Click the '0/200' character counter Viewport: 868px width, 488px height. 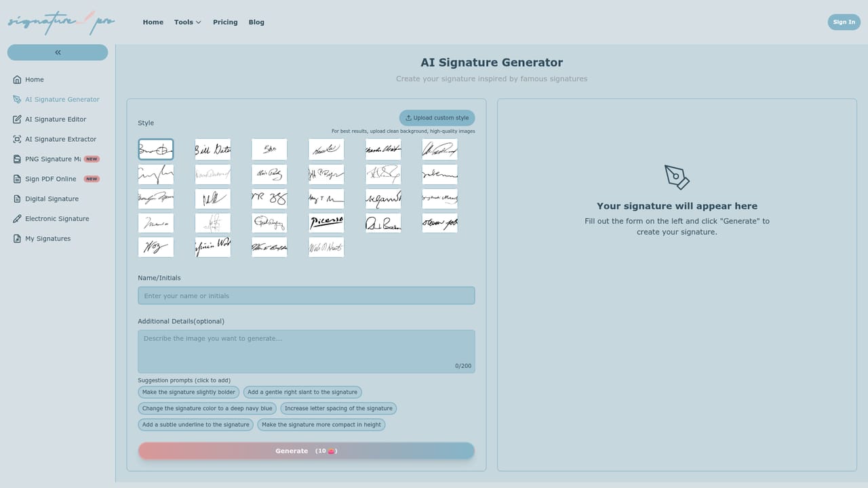463,366
